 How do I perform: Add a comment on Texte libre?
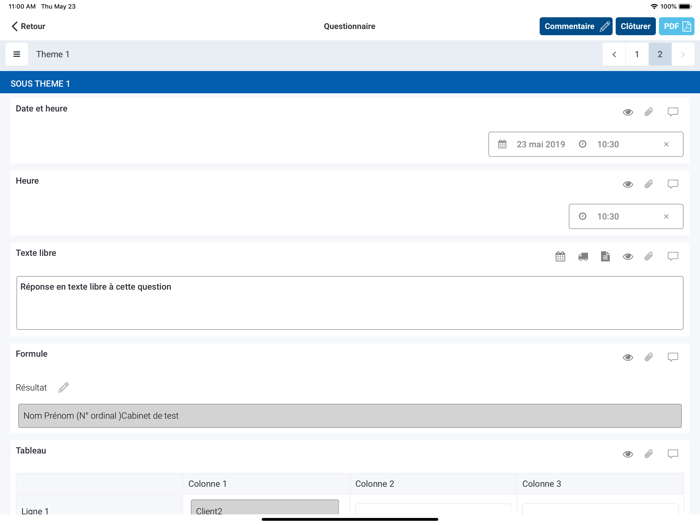pyautogui.click(x=673, y=256)
